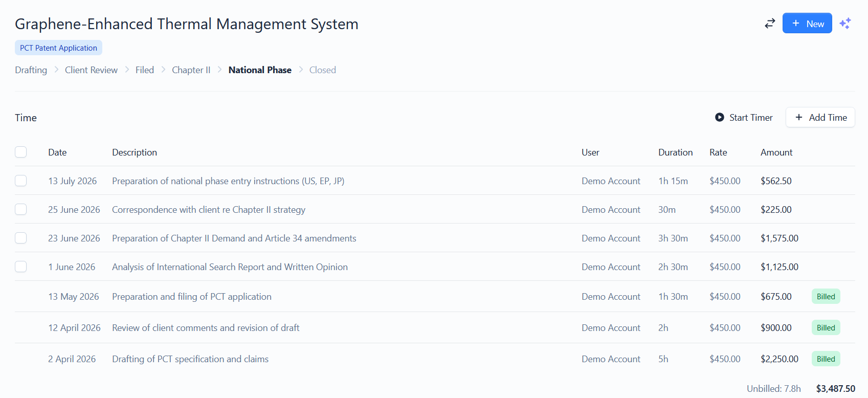The height and width of the screenshot is (398, 868).
Task: Click the Add Time button
Action: tap(820, 117)
